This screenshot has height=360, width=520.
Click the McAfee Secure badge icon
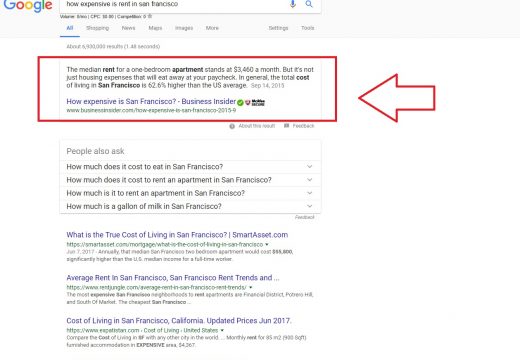tap(255, 102)
